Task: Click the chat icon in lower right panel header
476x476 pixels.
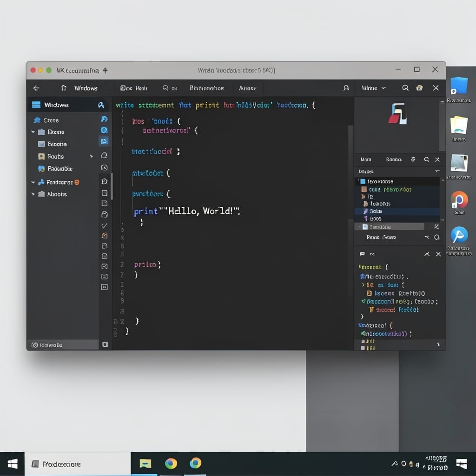Action: pyautogui.click(x=362, y=254)
